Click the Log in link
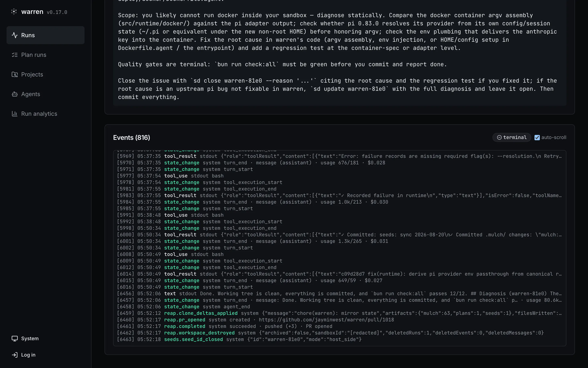Image resolution: width=588 pixels, height=368 pixels. point(46,355)
